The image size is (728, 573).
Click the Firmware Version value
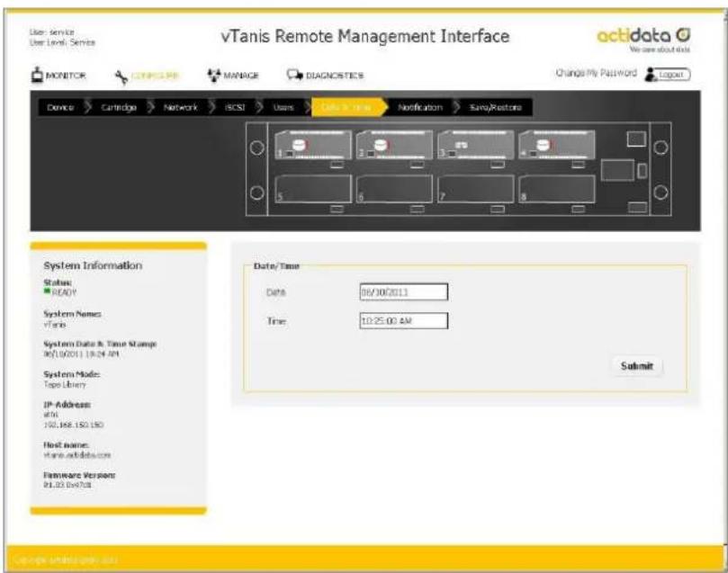[67, 485]
